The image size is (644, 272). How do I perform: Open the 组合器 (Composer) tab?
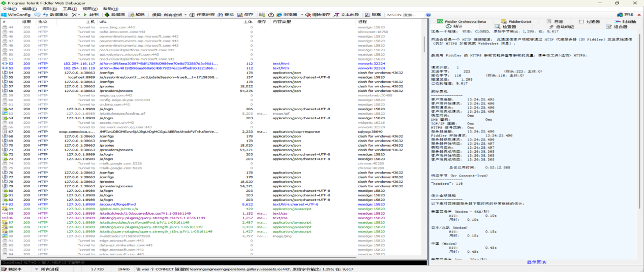point(616,26)
